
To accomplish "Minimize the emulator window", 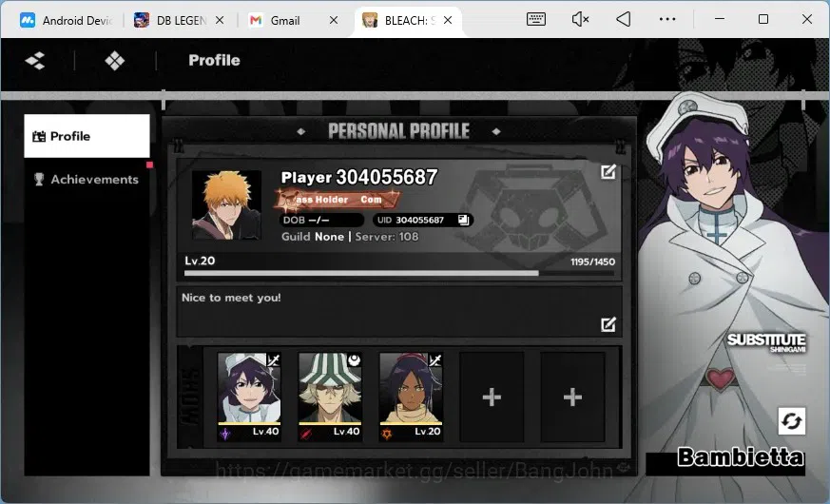I will [x=720, y=20].
